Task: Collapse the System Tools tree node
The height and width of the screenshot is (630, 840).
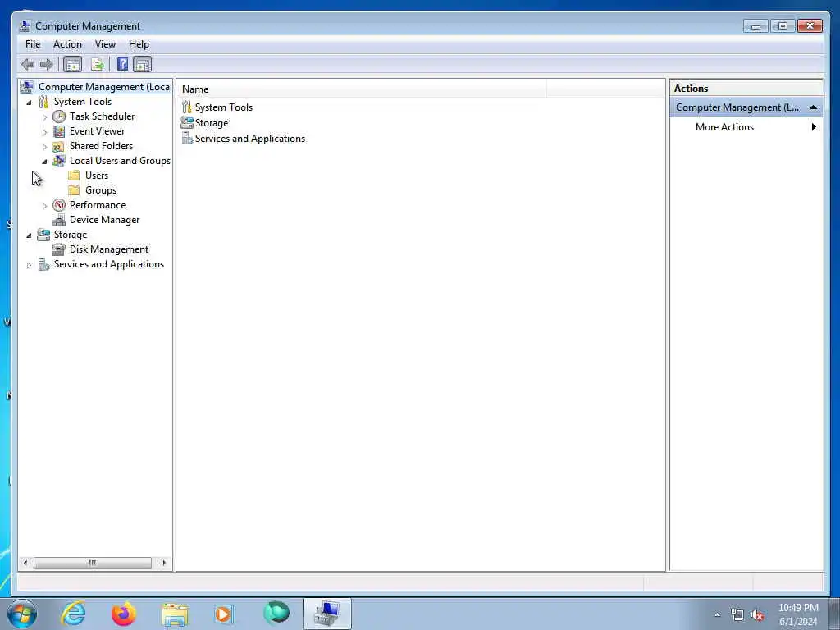Action: click(29, 103)
